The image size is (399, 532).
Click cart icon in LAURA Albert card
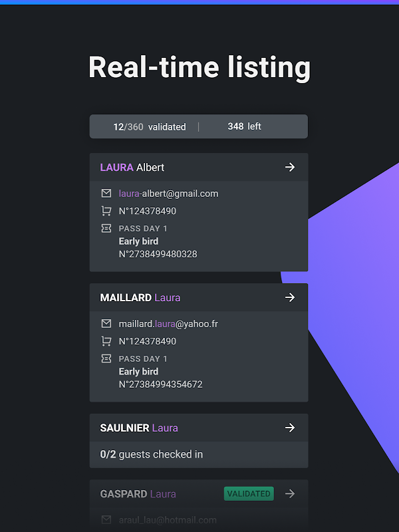[106, 211]
